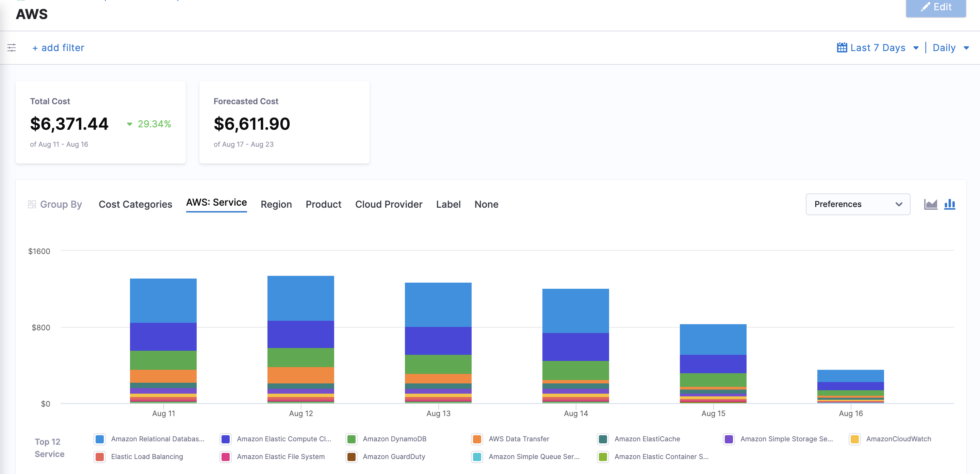Image resolution: width=980 pixels, height=474 pixels.
Task: Toggle AmazonCloudWatch legend swatch
Action: pyautogui.click(x=855, y=439)
